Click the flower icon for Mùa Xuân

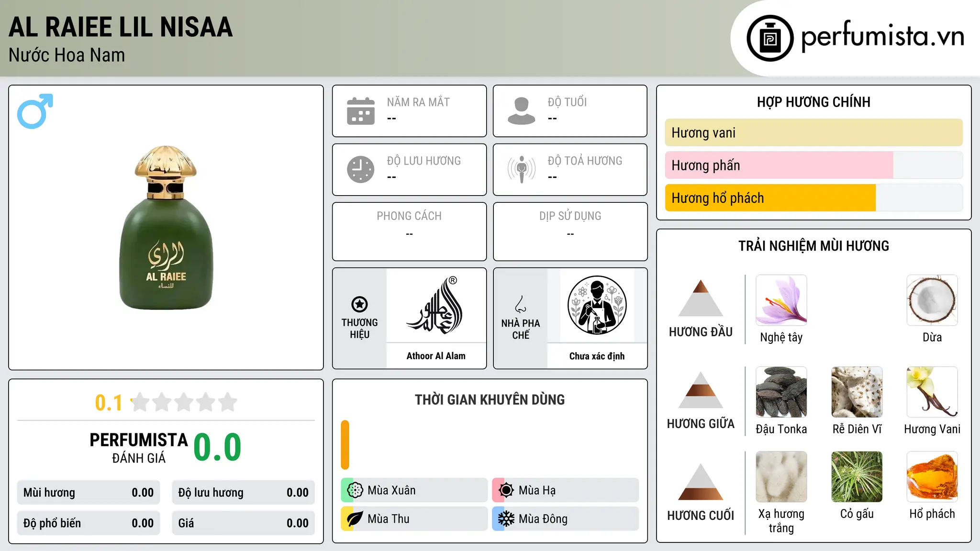pyautogui.click(x=355, y=490)
